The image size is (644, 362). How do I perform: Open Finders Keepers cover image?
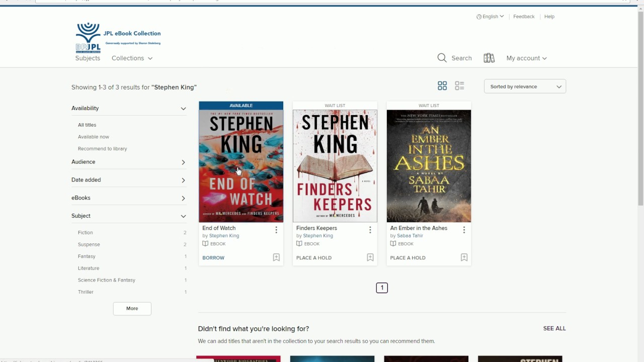pos(335,166)
